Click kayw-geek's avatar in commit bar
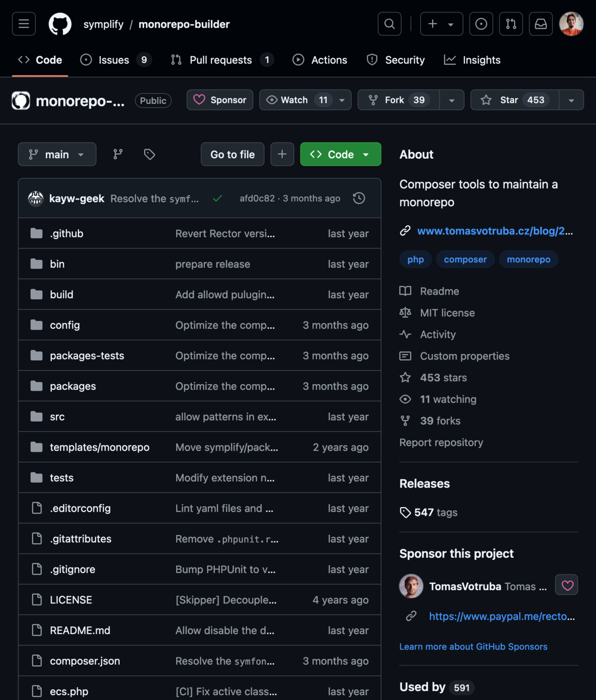The height and width of the screenshot is (700, 596). (x=36, y=198)
